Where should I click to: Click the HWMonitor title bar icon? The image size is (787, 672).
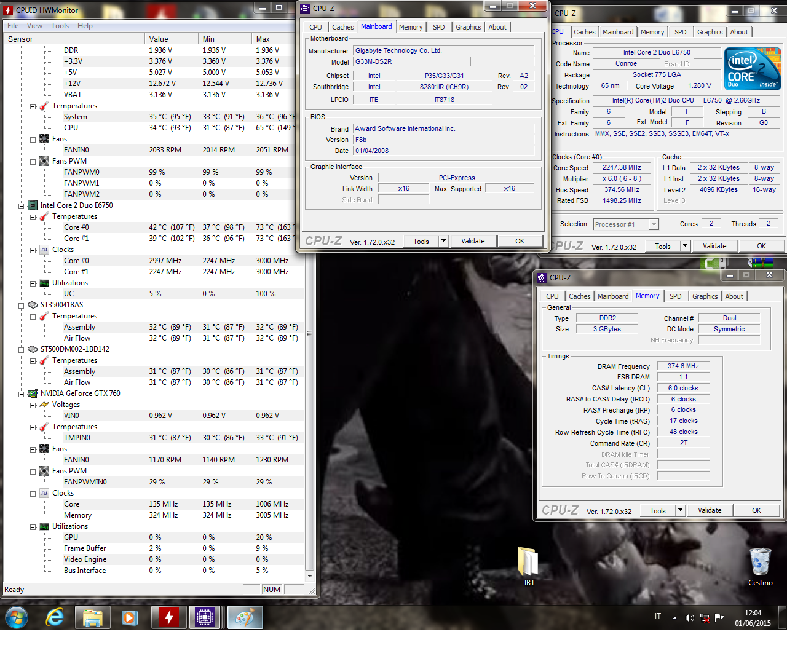point(8,10)
